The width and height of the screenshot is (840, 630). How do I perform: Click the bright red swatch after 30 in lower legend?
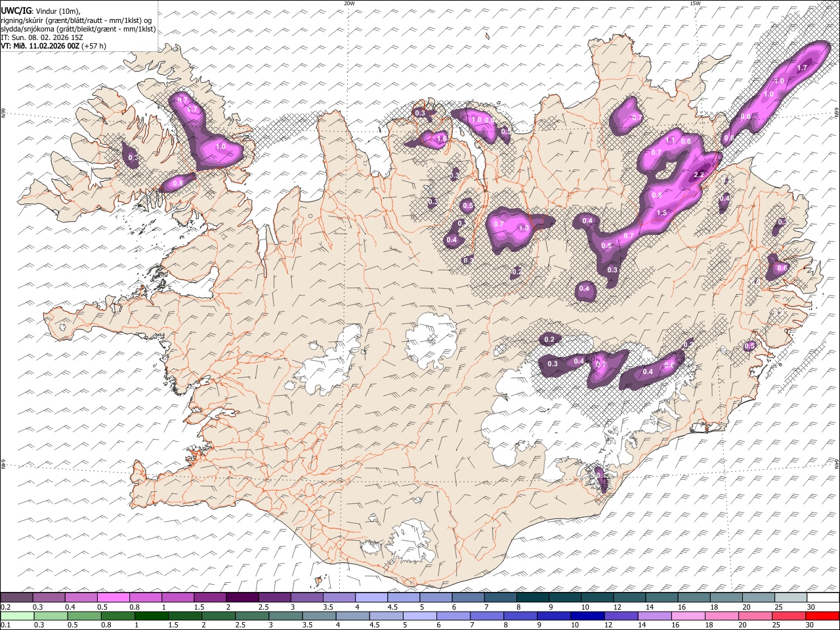point(822,616)
